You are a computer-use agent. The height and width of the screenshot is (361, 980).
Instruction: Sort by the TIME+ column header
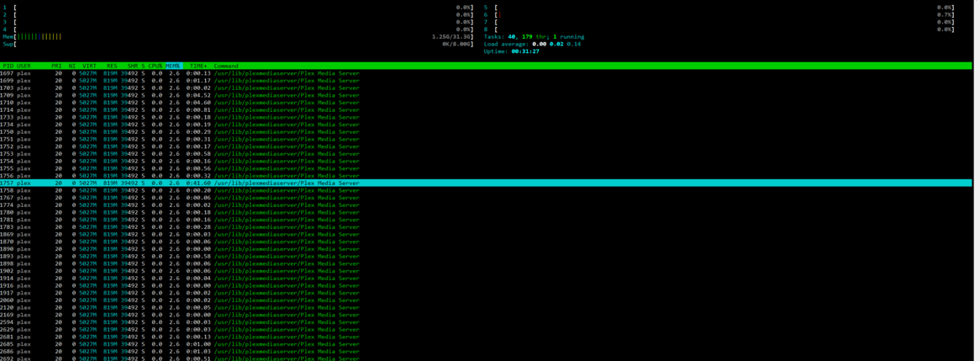click(198, 66)
